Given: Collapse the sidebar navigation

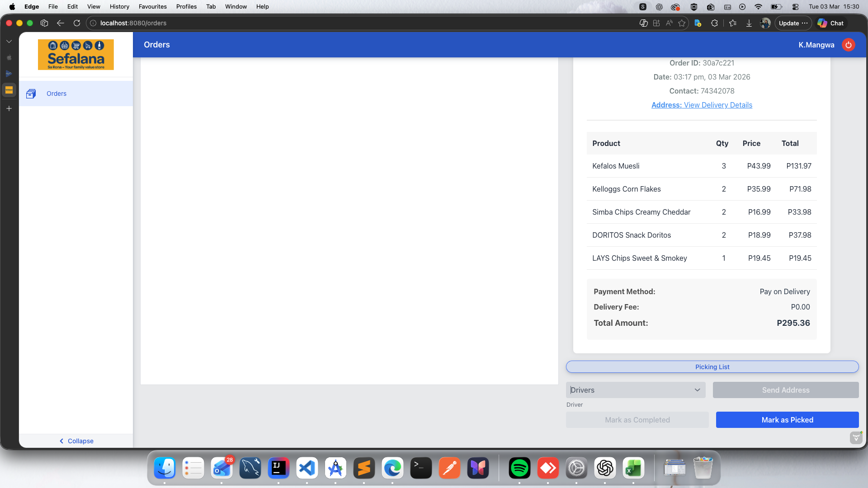Looking at the screenshot, I should pyautogui.click(x=76, y=441).
